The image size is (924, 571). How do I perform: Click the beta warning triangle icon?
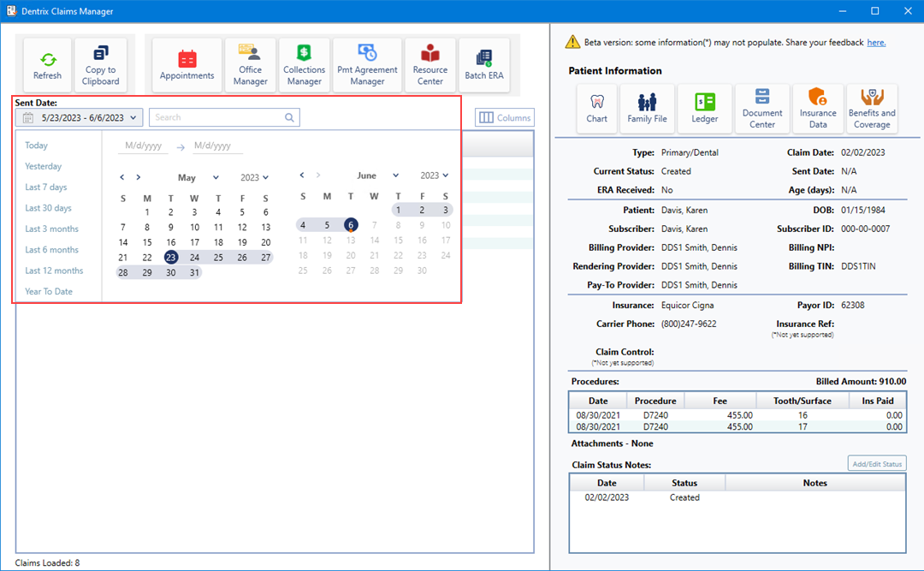pos(572,42)
